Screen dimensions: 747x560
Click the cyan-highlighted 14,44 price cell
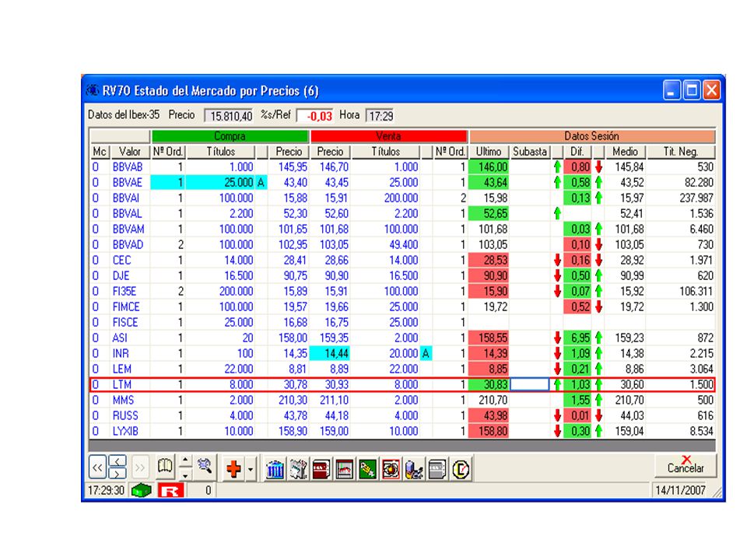330,353
